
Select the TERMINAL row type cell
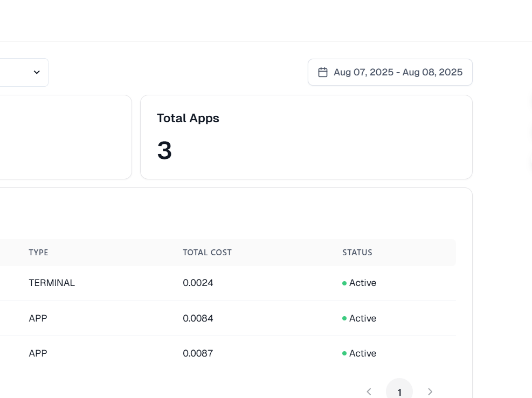pos(52,283)
